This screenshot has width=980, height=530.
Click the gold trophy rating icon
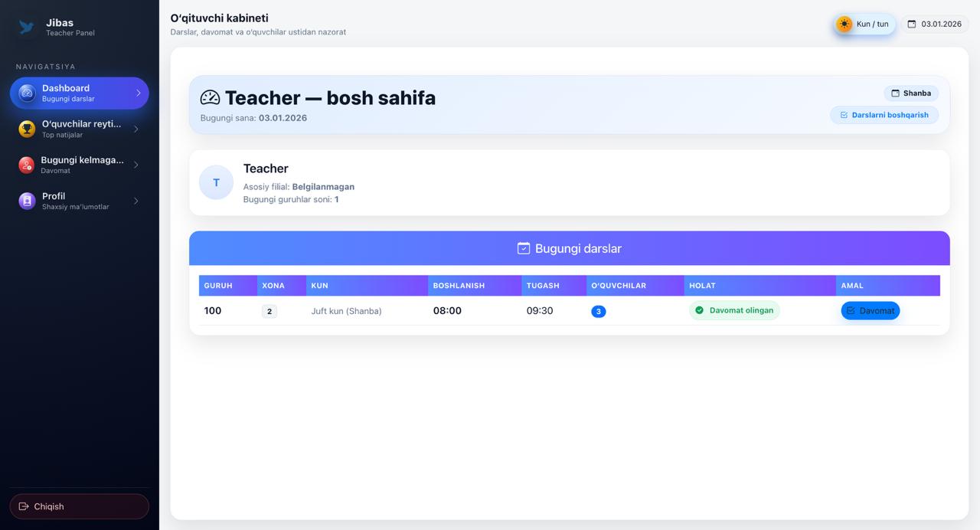[27, 129]
